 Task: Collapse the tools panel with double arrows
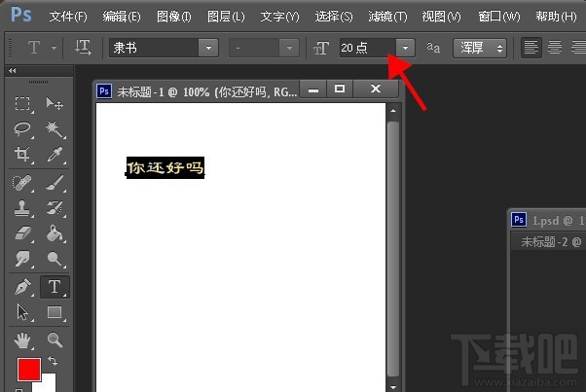(x=13, y=71)
